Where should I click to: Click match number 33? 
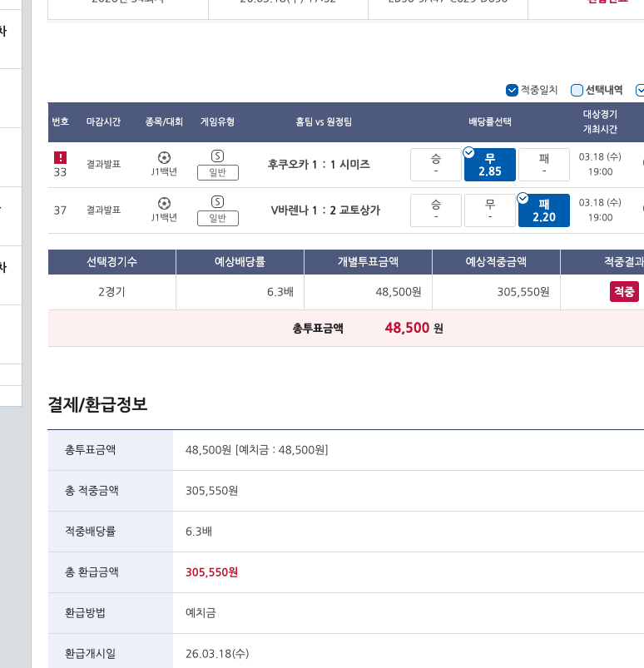(x=60, y=172)
